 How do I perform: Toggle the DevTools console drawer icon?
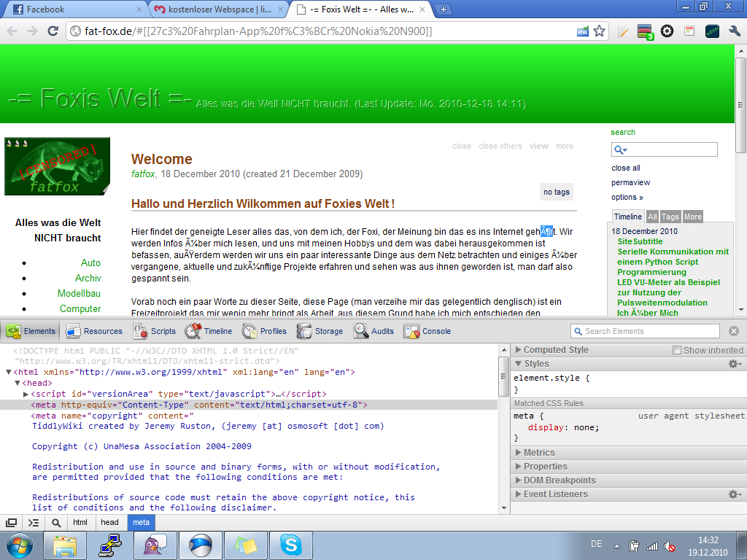click(34, 522)
